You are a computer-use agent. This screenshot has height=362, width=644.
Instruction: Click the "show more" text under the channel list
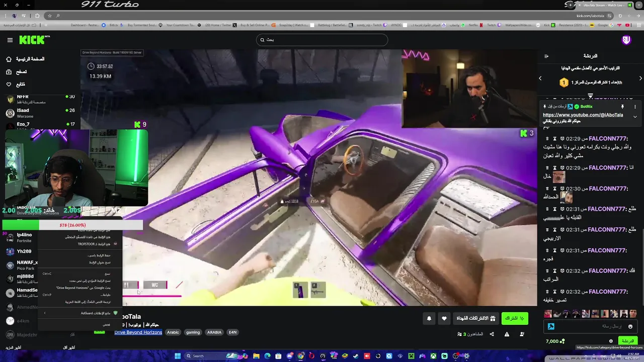click(x=14, y=348)
